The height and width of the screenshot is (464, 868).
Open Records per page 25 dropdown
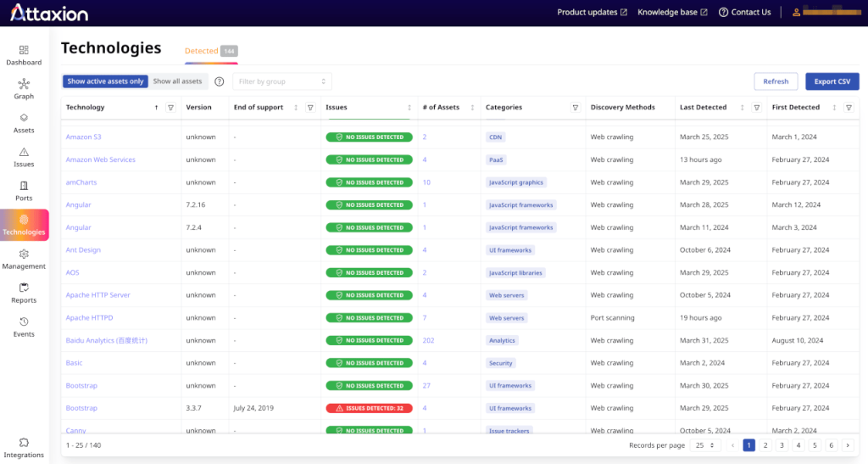pos(704,445)
